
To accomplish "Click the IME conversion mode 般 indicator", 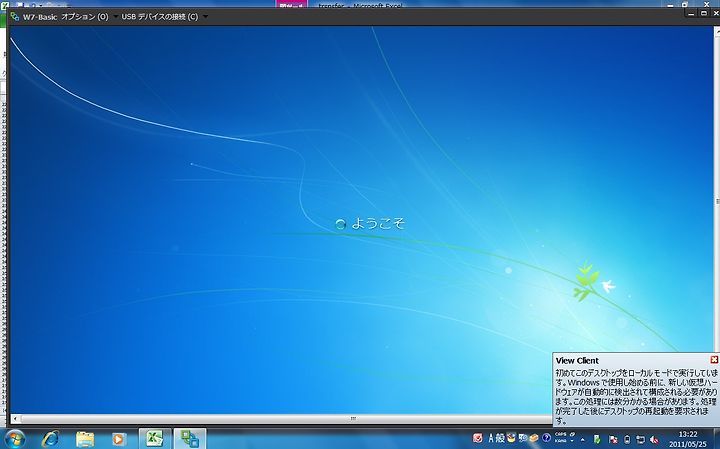I will coord(500,438).
